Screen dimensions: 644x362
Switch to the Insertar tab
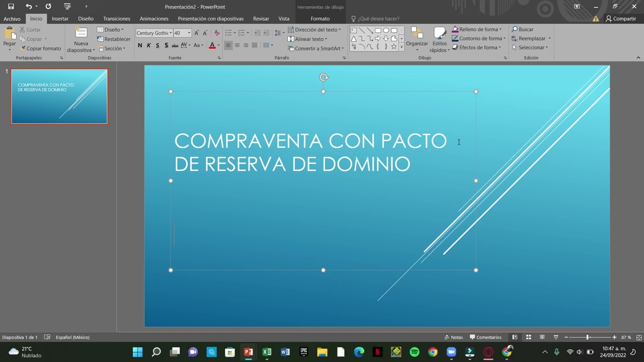(x=60, y=19)
